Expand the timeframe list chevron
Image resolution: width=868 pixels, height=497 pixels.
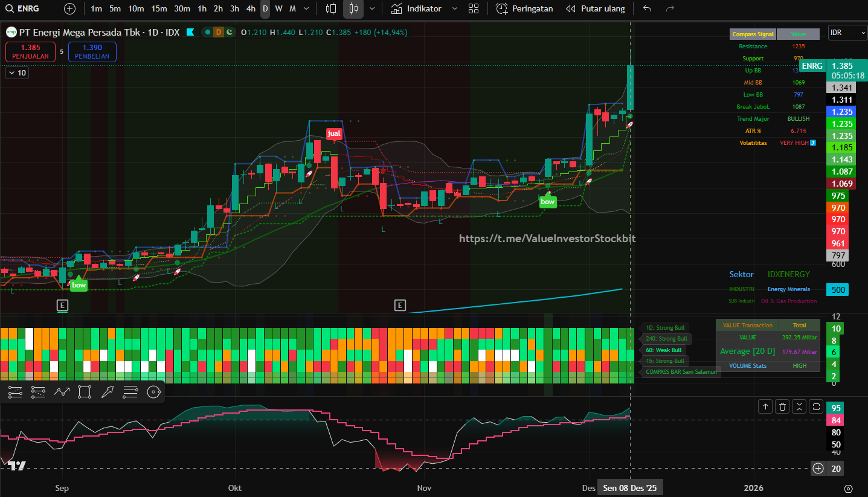pos(307,8)
